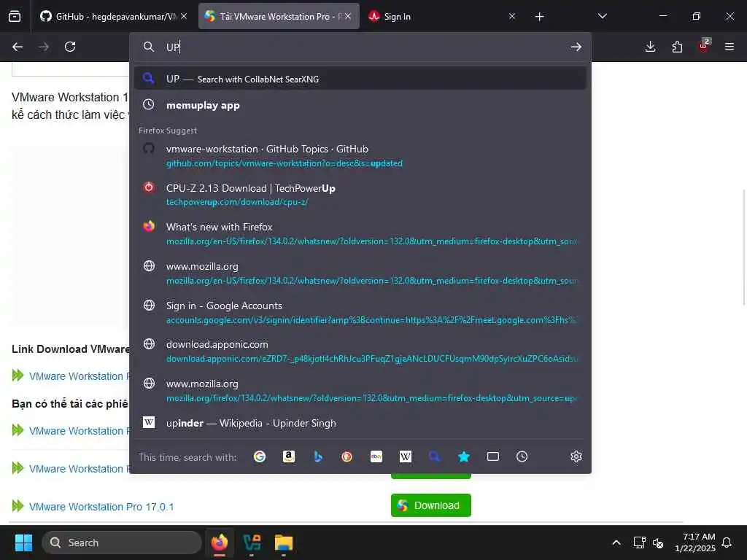The image size is (747, 560).
Task: Close the Tải VMware Workstation Pro tab
Action: pyautogui.click(x=348, y=16)
